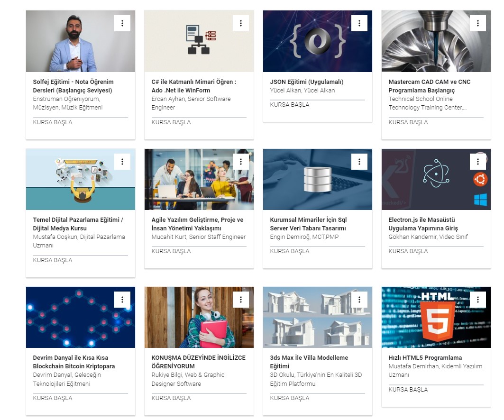Open options menu on Blockchain Bitcoin Kriptopara card

pyautogui.click(x=122, y=300)
